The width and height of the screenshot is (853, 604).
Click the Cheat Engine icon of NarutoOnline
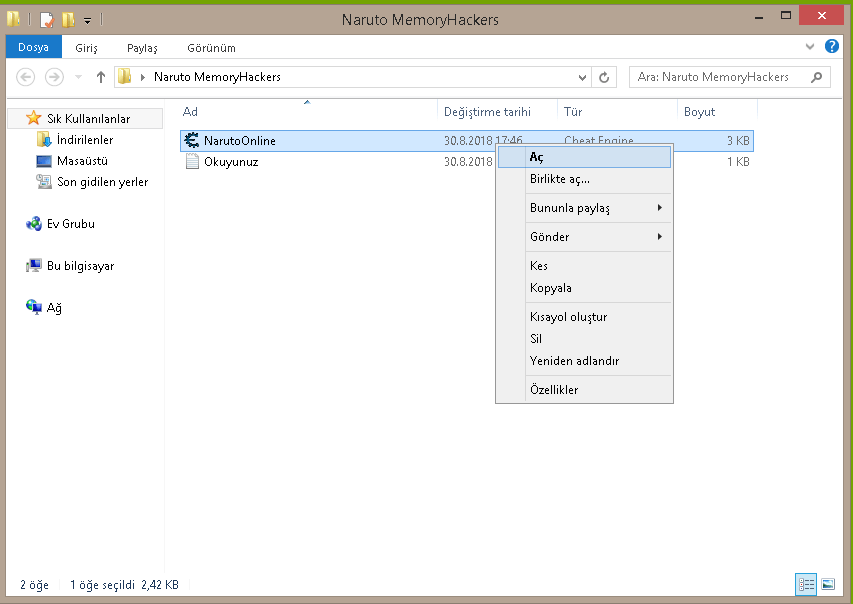coord(191,140)
